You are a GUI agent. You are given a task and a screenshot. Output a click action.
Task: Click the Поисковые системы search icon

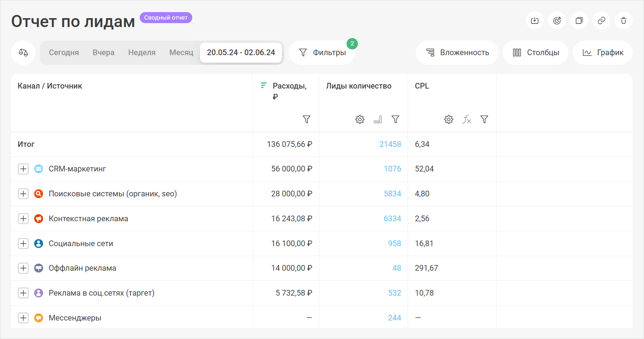(39, 194)
